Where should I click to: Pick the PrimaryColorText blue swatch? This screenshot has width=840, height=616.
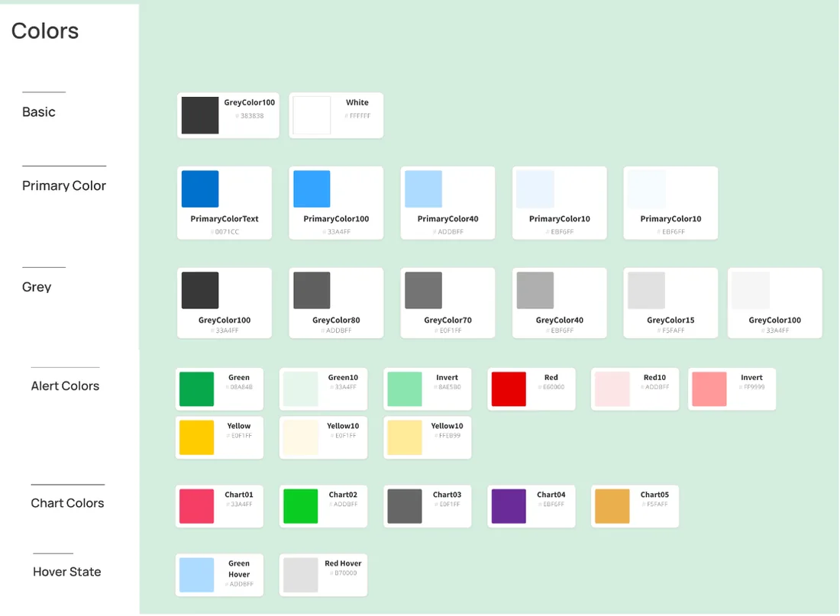click(200, 189)
